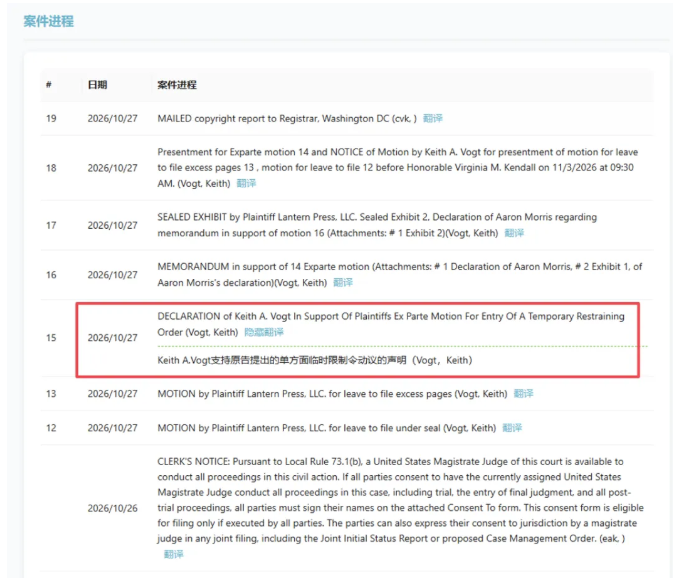Image resolution: width=673 pixels, height=583 pixels.
Task: Click the Chinese translation of Vogt declaration
Action: [x=315, y=360]
